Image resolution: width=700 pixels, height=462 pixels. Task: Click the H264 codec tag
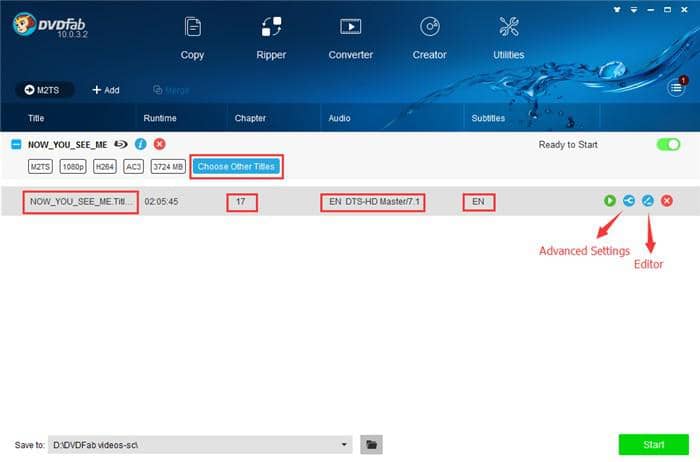[x=105, y=166]
